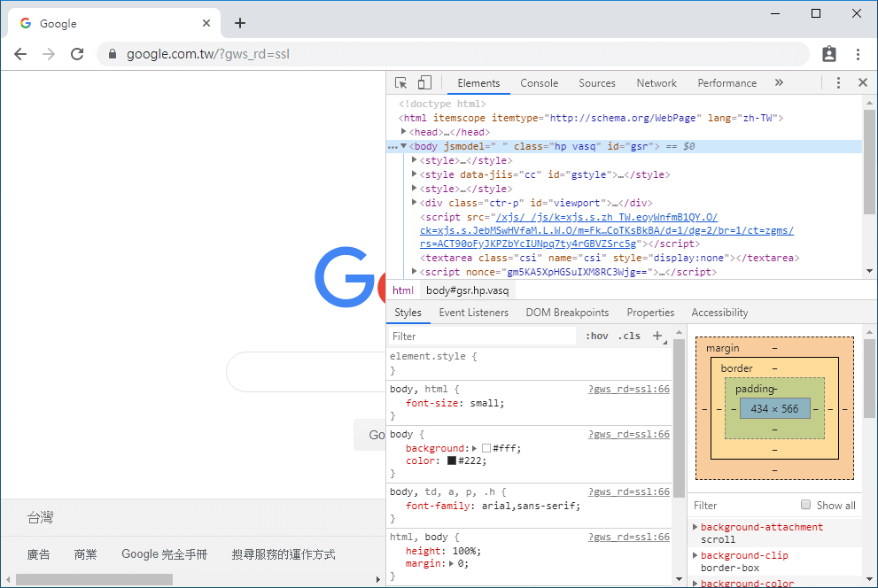This screenshot has height=588, width=878.
Task: Click the element.style rule block
Action: pos(530,363)
